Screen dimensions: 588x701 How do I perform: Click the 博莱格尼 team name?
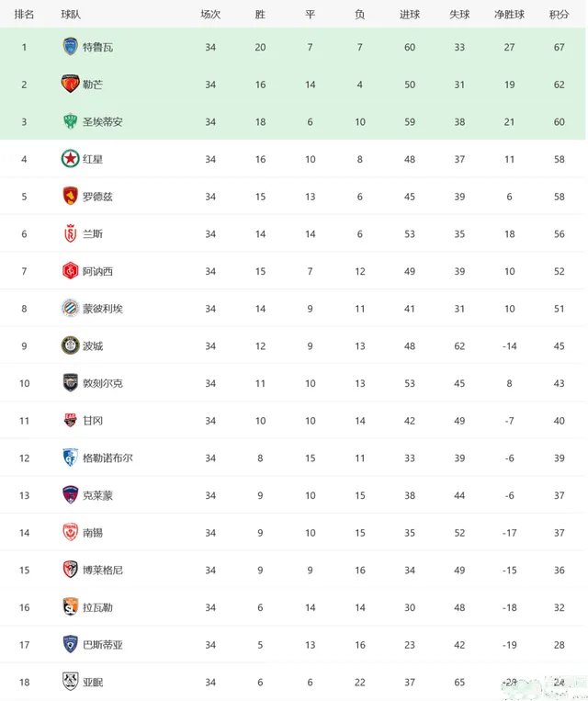point(102,570)
